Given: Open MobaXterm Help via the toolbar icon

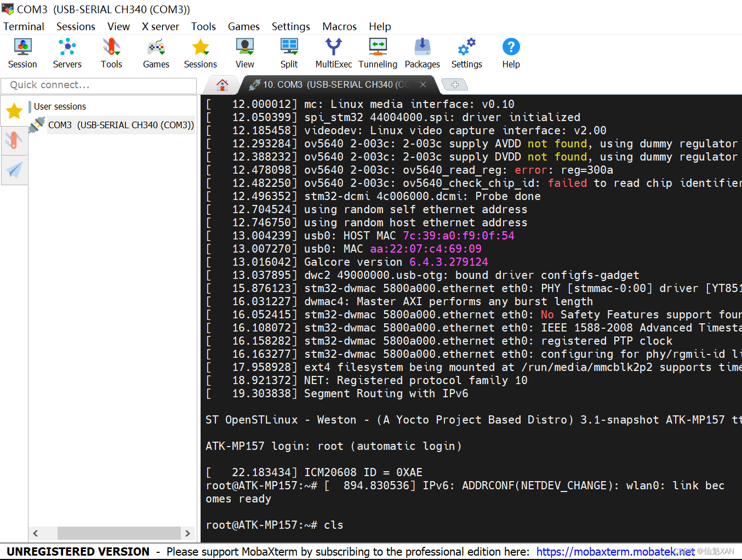Looking at the screenshot, I should (511, 52).
